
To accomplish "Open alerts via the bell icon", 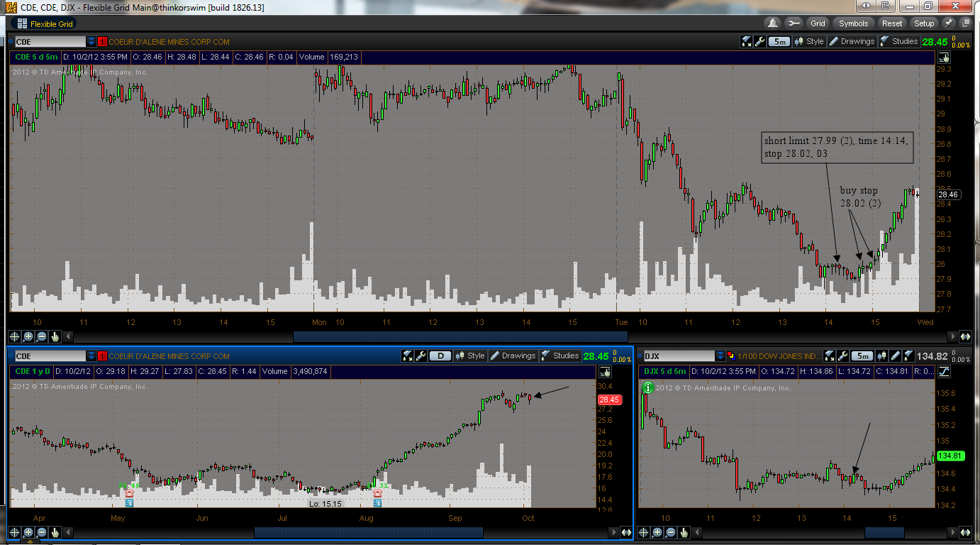I will click(773, 23).
